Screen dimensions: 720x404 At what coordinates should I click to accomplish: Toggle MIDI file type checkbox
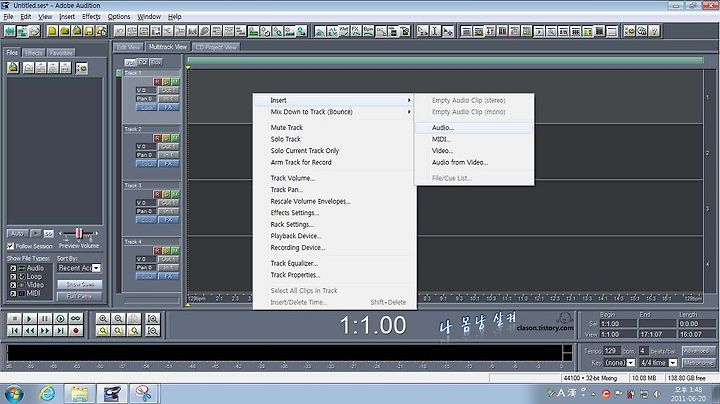[x=13, y=293]
